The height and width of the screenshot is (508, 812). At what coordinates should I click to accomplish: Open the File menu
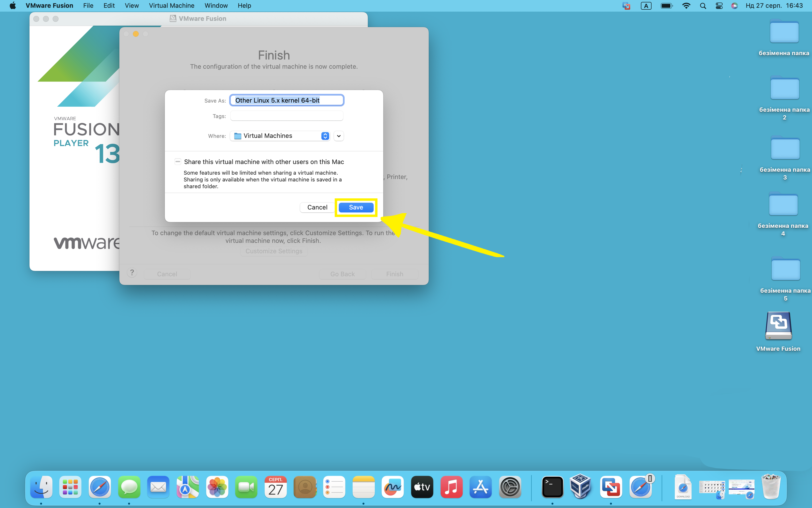click(88, 6)
